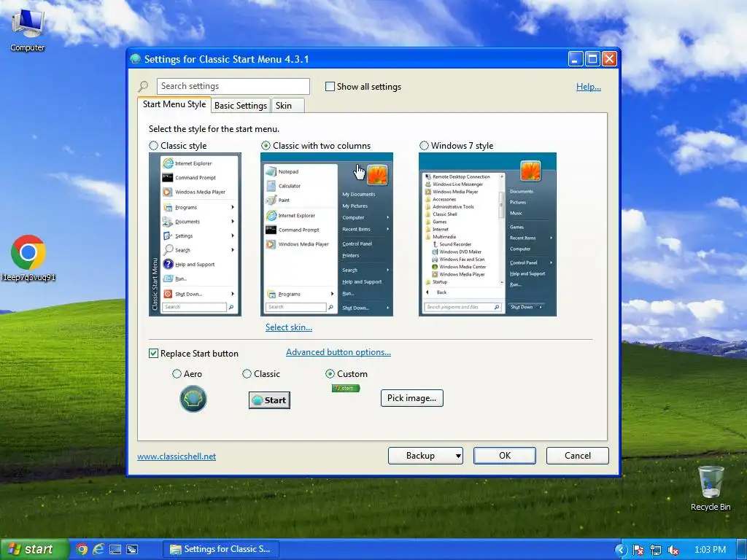Click the Select skin... link
747x560 pixels.
point(289,327)
